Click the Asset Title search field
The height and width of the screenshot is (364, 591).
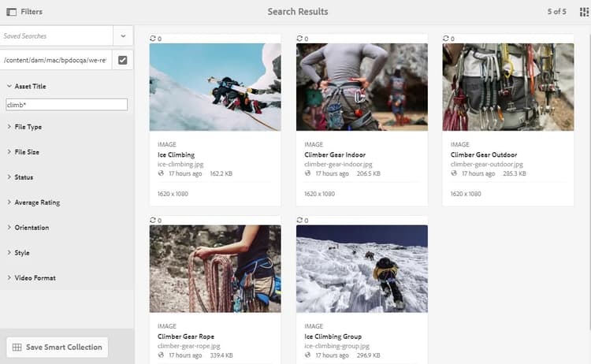pos(67,105)
